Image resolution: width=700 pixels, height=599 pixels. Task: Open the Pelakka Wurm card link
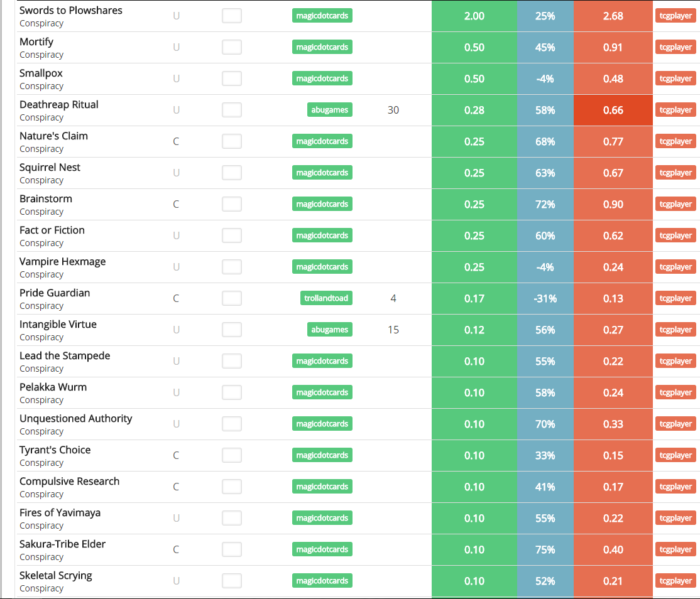pyautogui.click(x=53, y=387)
